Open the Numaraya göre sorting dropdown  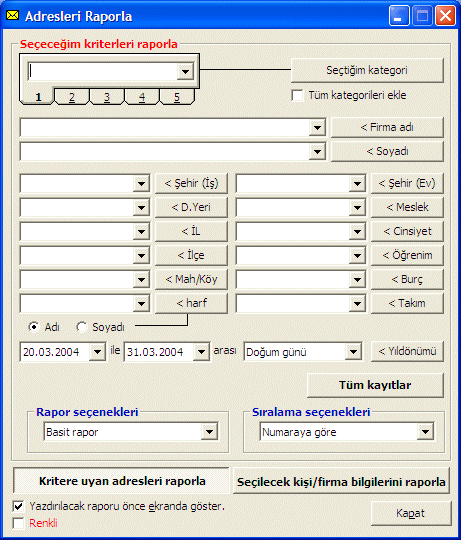pos(425,432)
